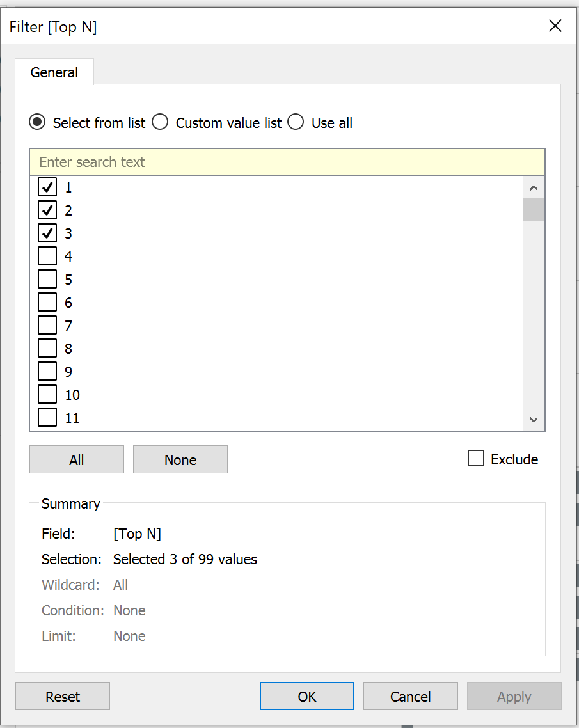Choose the 'Custom value list' radio option

pos(160,122)
